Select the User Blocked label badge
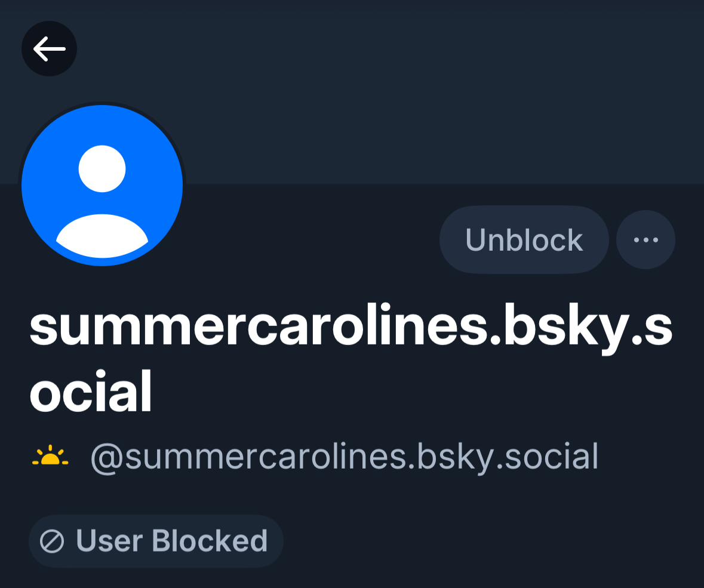 [x=156, y=541]
